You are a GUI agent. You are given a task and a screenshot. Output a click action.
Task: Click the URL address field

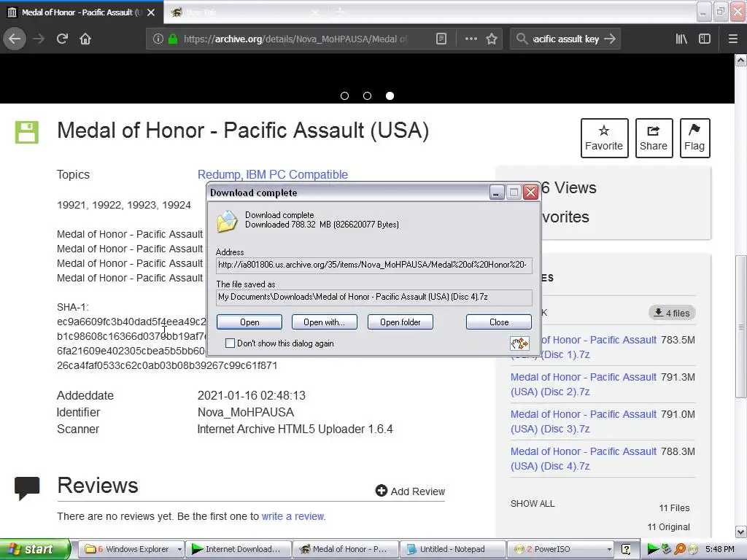(295, 39)
